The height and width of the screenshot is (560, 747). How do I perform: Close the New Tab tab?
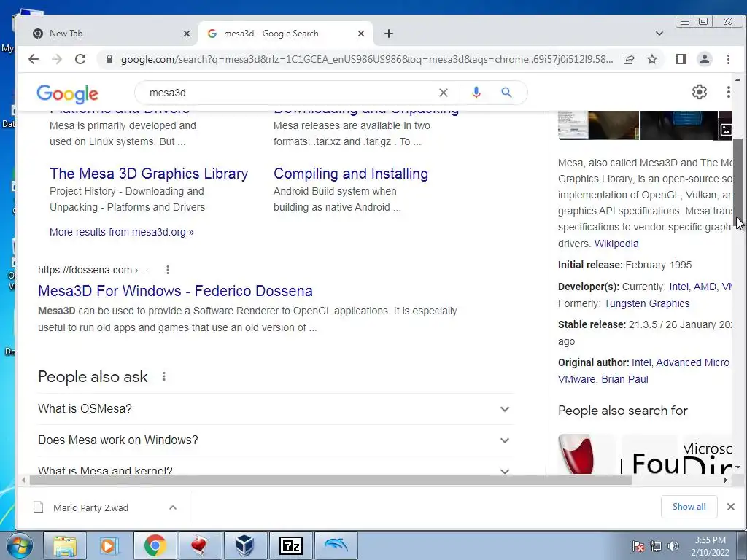tap(187, 34)
